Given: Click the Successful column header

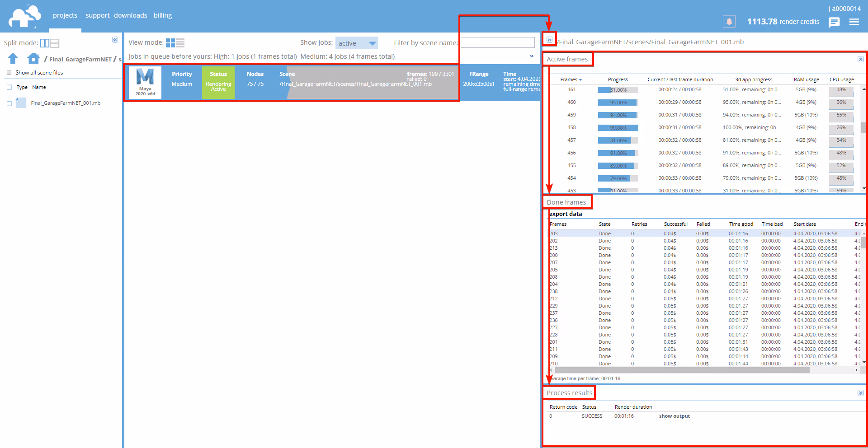Looking at the screenshot, I should click(675, 224).
